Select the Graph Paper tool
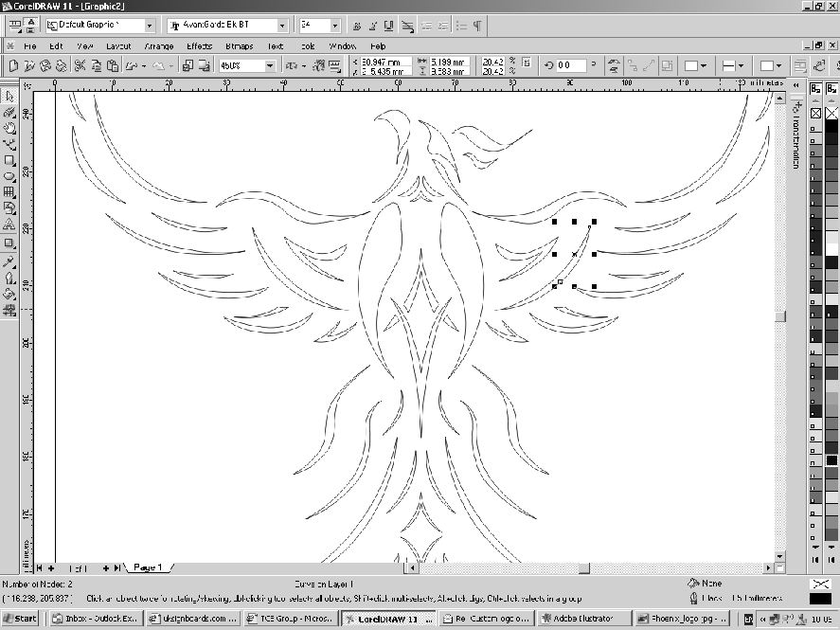 pyautogui.click(x=9, y=192)
